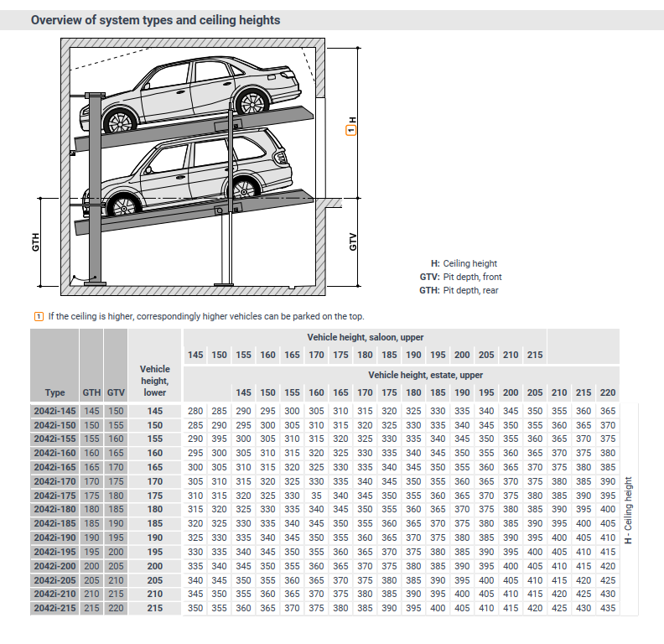
Task: Click the footnote 1 marker beside the H dimension
Action: point(350,130)
